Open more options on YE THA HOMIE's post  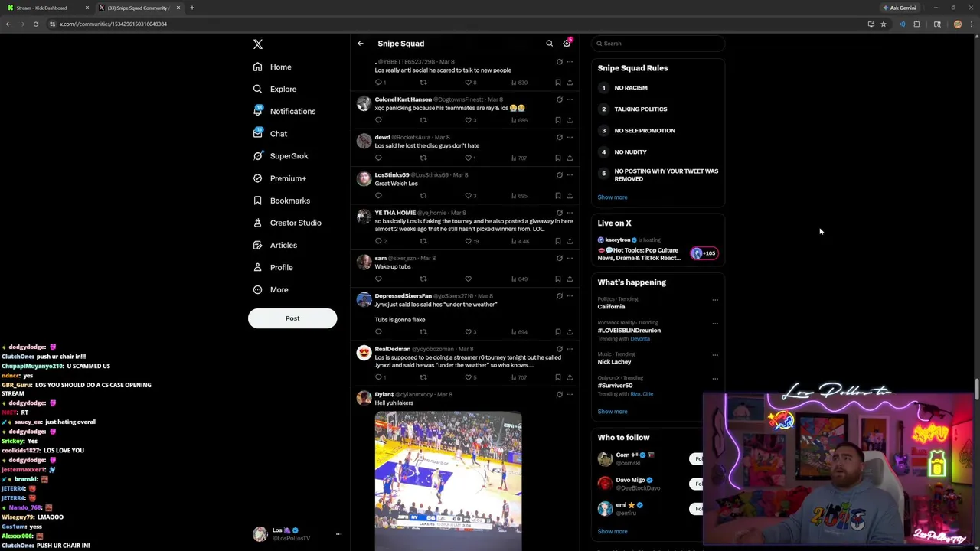(x=570, y=213)
